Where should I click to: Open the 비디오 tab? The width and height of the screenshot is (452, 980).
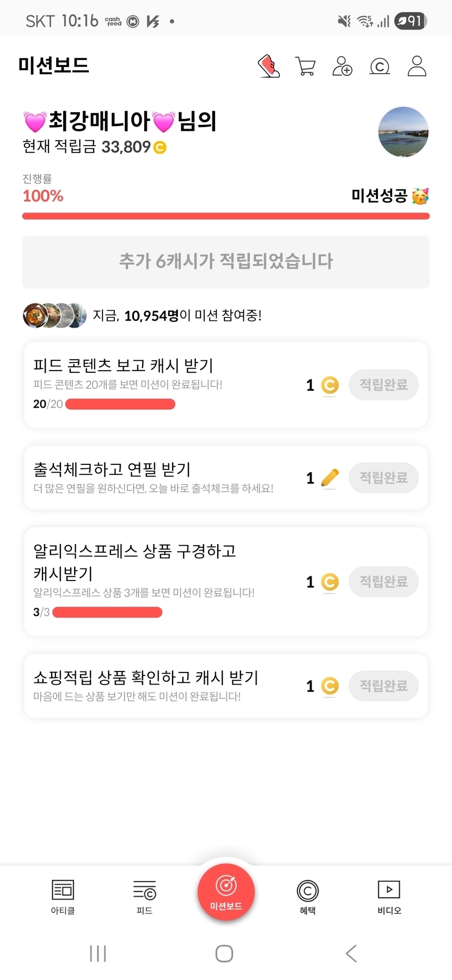(389, 897)
